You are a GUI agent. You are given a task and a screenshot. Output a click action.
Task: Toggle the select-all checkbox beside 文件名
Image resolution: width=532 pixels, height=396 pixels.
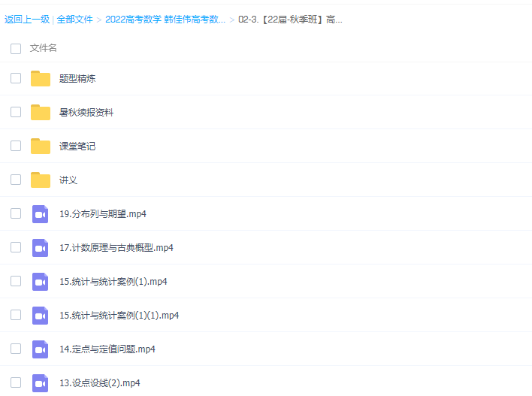click(16, 48)
